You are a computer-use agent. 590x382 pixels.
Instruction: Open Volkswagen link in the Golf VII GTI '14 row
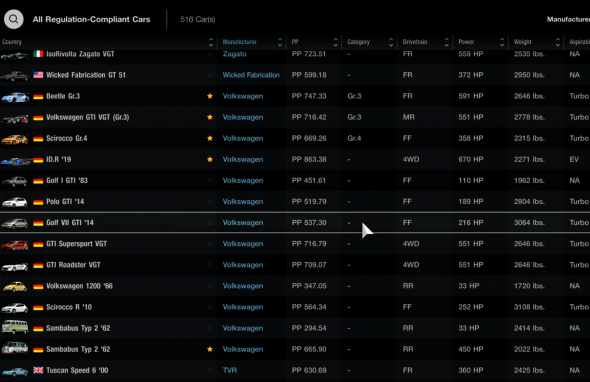243,222
